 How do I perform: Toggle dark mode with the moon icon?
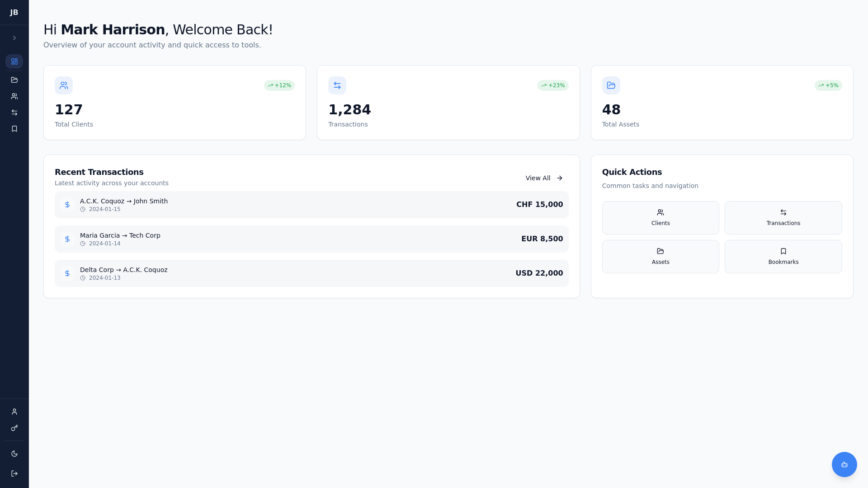[14, 454]
